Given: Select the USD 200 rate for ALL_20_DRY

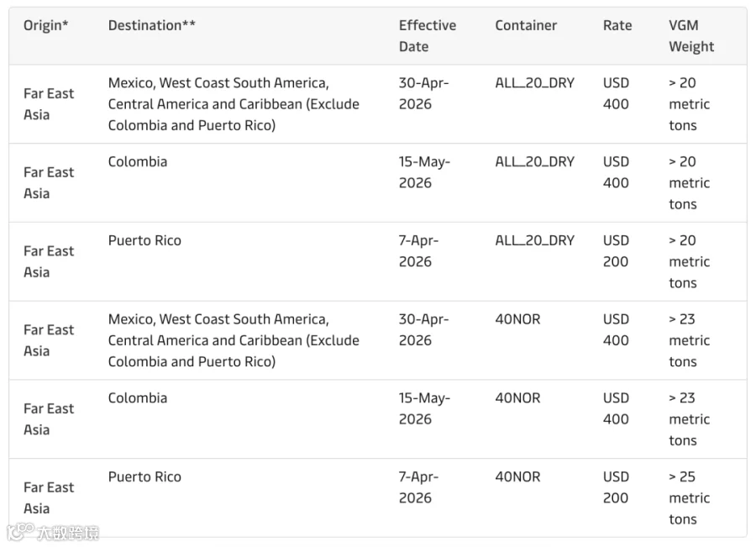Looking at the screenshot, I should click(616, 251).
